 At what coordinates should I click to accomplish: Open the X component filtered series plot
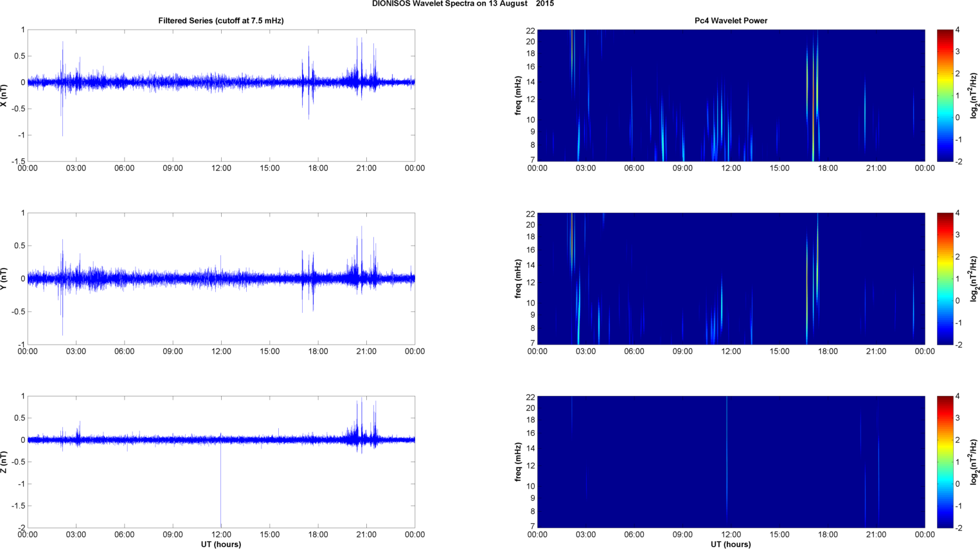click(x=221, y=95)
